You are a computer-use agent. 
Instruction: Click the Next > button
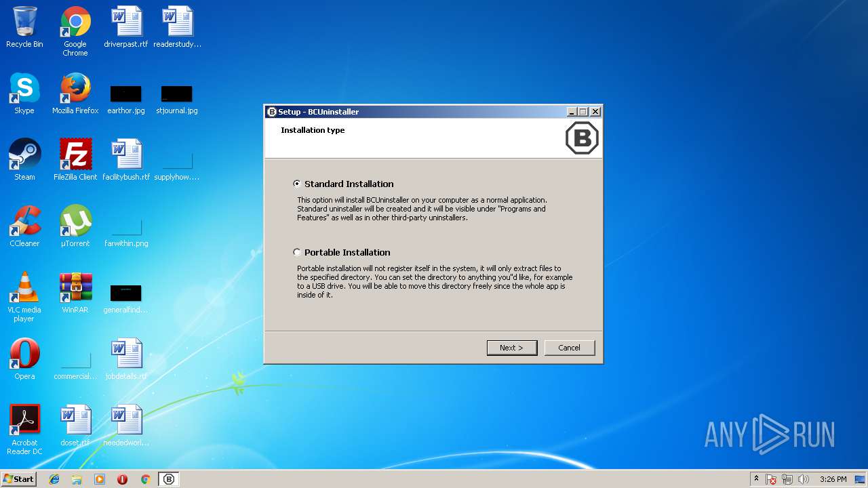pyautogui.click(x=512, y=348)
